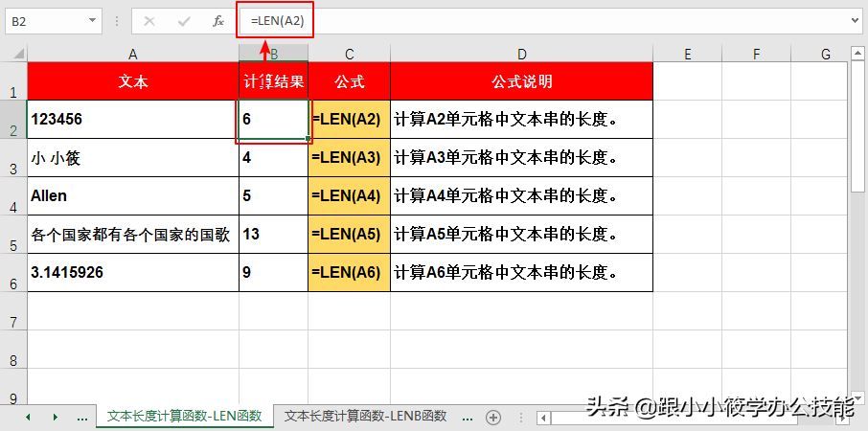Screen dimensions: 868x431
Task: Click formula cell =LEN(A5)
Action: [350, 235]
